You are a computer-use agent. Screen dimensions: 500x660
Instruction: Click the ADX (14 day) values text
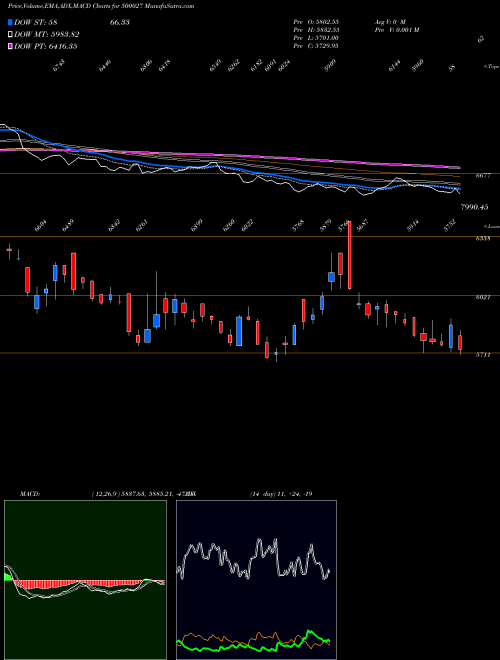281,494
